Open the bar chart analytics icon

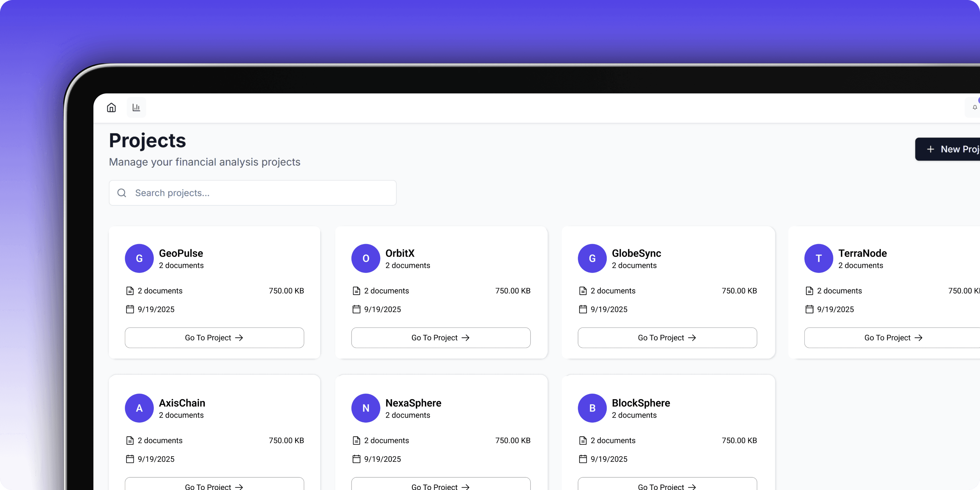point(136,108)
